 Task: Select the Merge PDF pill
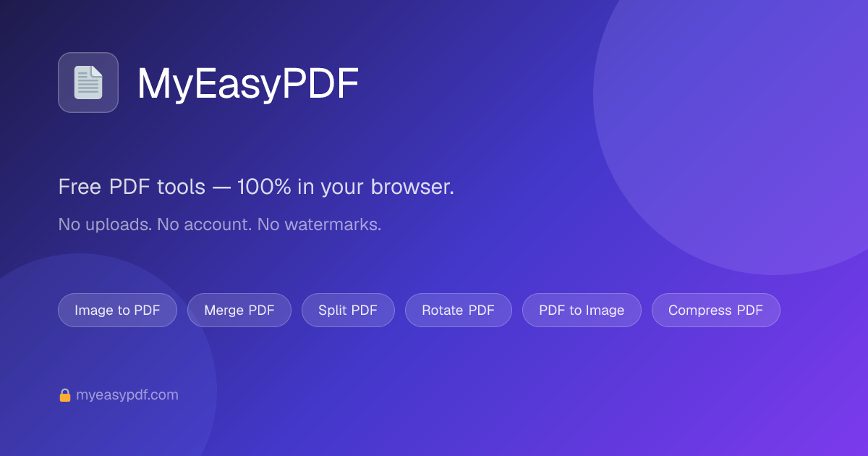[x=239, y=310]
